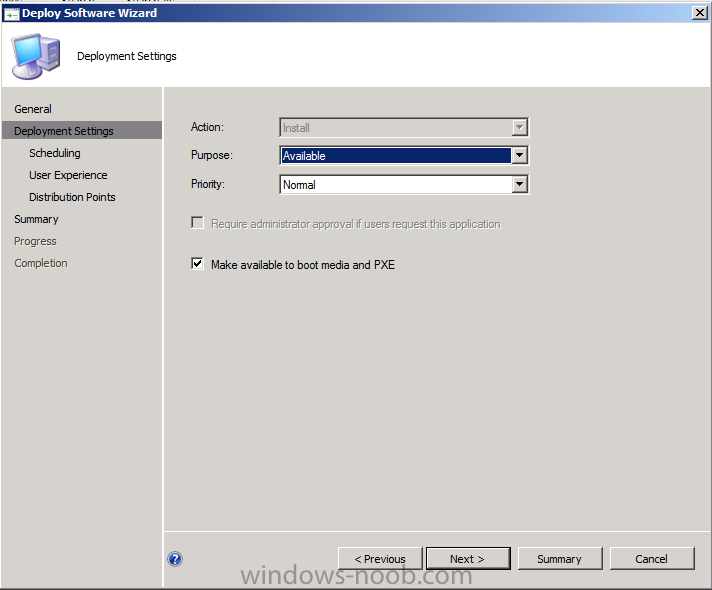Viewport: 712px width, 590px height.
Task: Close the Deploy Software Wizard window
Action: click(700, 13)
